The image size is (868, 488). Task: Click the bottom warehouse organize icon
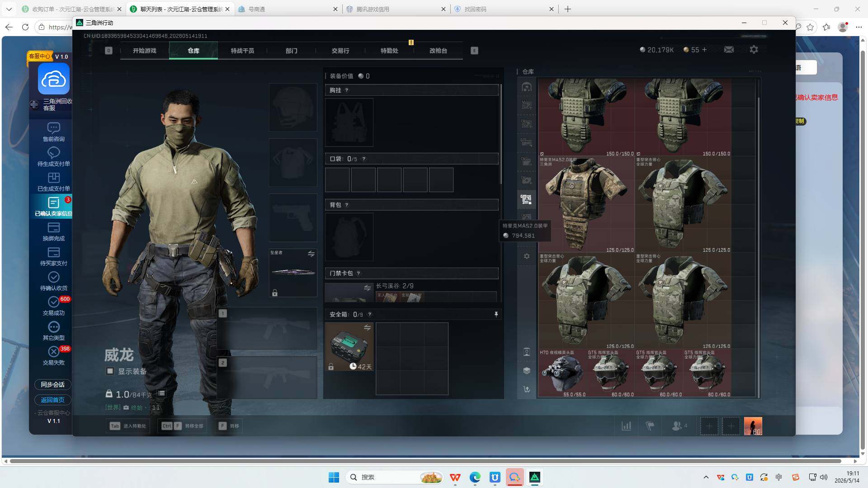pos(527,389)
